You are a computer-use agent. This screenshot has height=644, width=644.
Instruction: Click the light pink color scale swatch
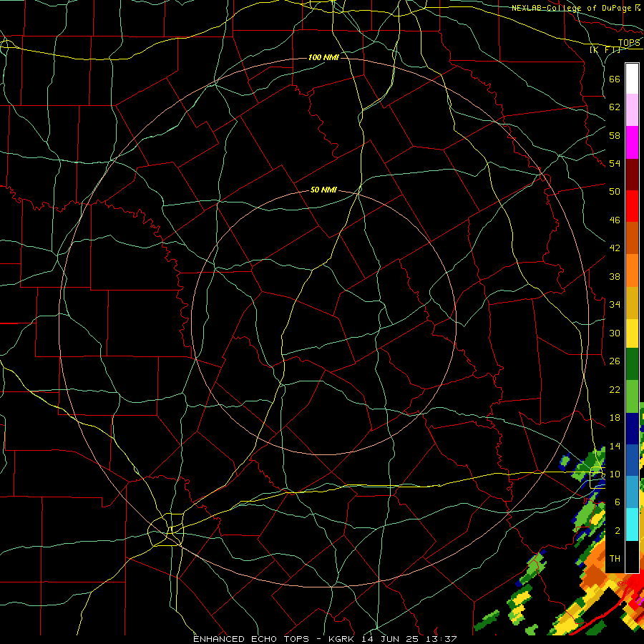click(x=632, y=110)
